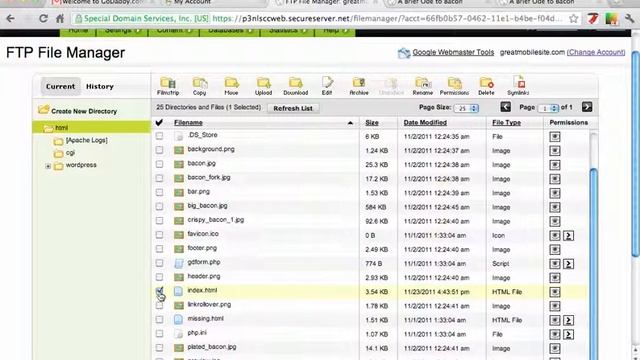Click the Change Account link

point(596,52)
